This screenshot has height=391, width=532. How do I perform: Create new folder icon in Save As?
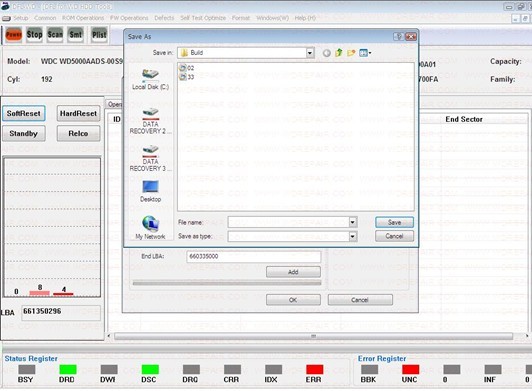click(351, 53)
